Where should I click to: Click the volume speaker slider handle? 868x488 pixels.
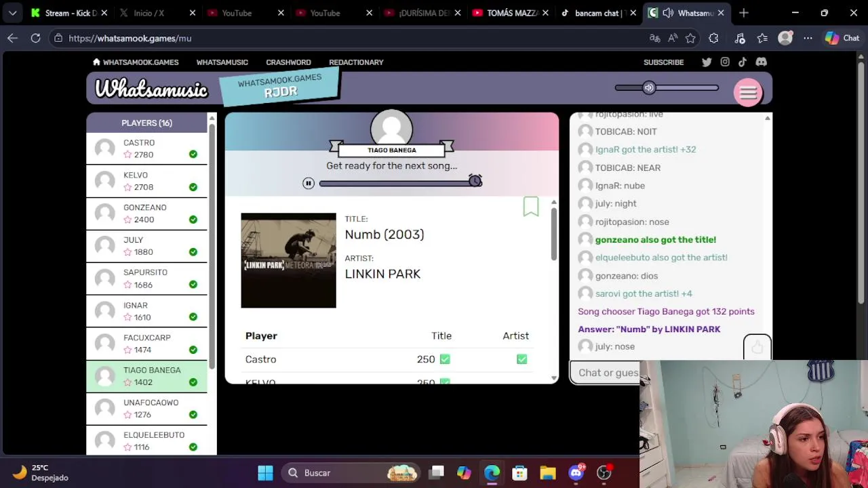[x=649, y=87]
